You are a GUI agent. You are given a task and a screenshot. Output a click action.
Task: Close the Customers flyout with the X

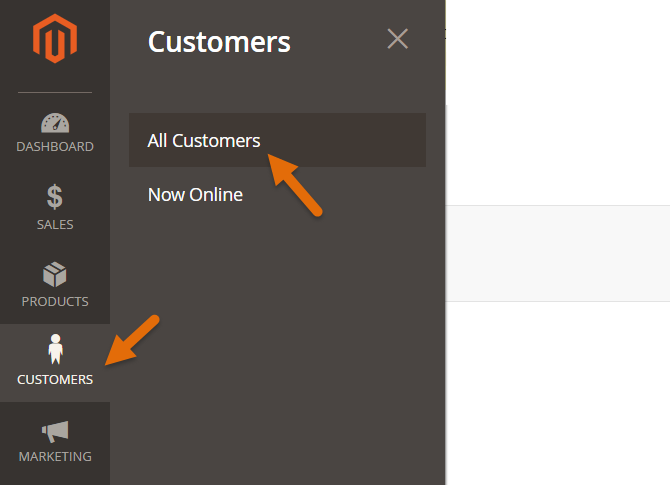pos(397,39)
